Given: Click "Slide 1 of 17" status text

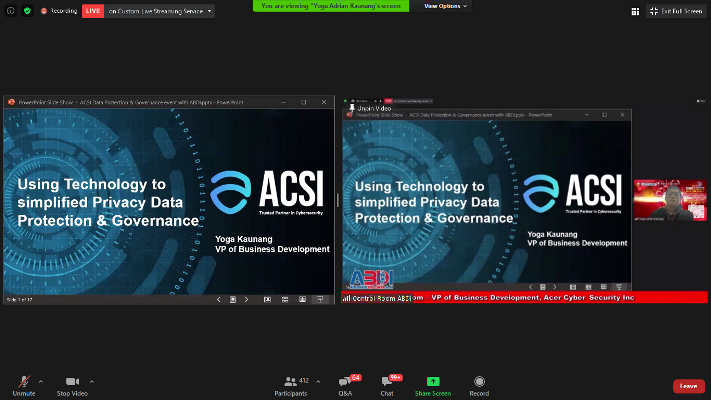Looking at the screenshot, I should tap(19, 300).
